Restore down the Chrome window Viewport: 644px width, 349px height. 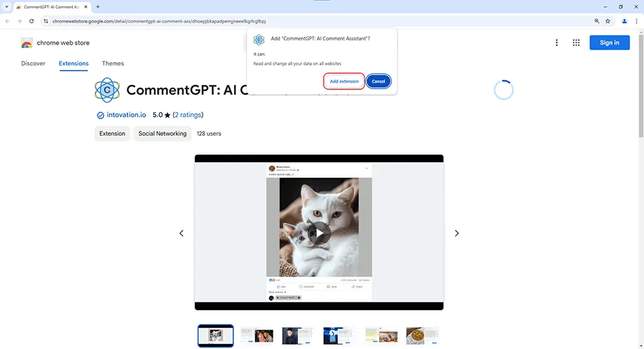click(620, 6)
